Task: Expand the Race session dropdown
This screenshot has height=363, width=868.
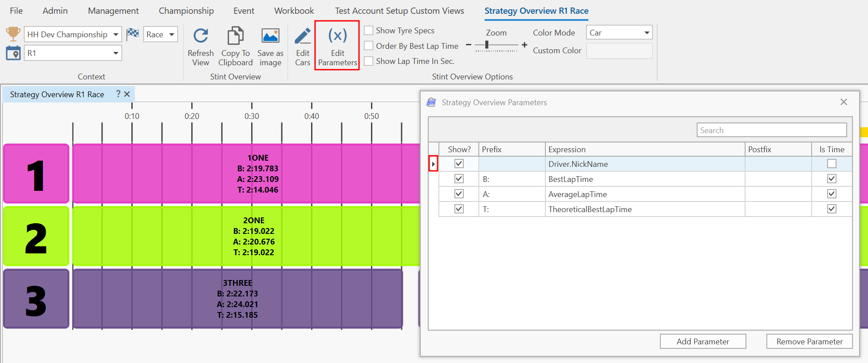Action: tap(171, 35)
